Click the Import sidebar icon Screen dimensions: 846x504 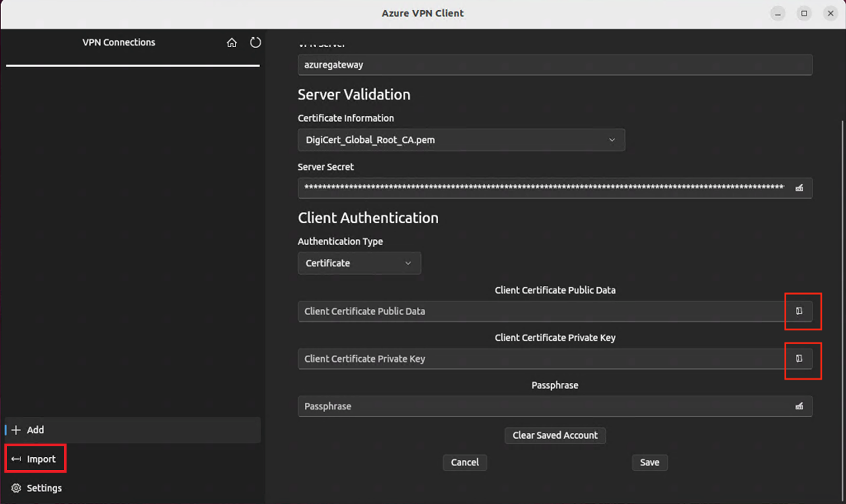pos(15,458)
